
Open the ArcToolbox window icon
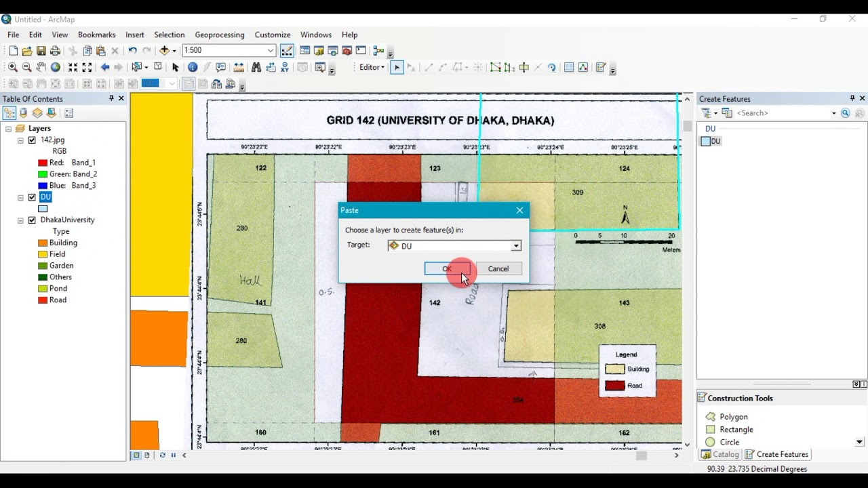click(347, 51)
